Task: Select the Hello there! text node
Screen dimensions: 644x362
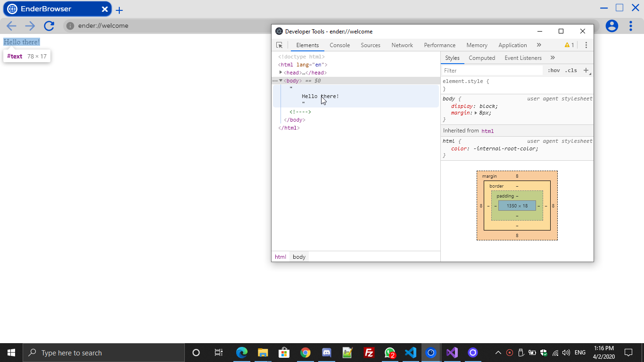Action: [x=320, y=96]
